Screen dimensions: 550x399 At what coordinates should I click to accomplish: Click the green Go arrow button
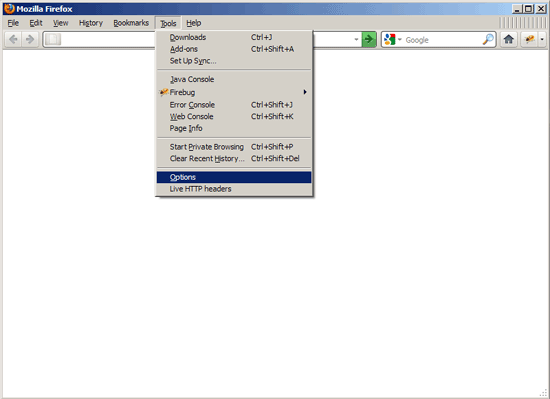click(369, 39)
